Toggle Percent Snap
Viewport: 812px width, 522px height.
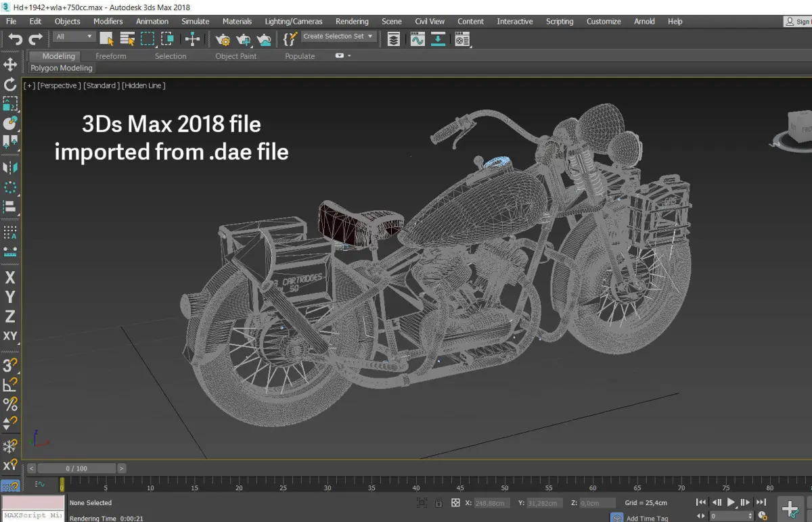click(10, 404)
